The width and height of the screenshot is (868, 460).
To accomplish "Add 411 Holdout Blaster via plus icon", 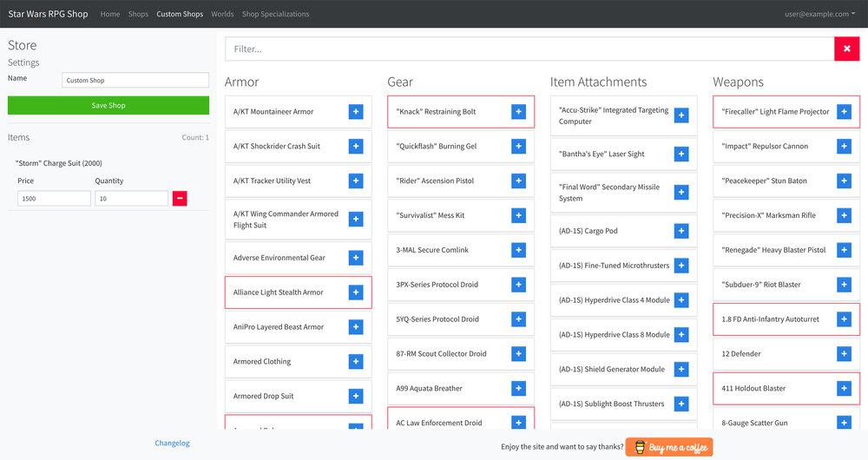I will (x=844, y=389).
